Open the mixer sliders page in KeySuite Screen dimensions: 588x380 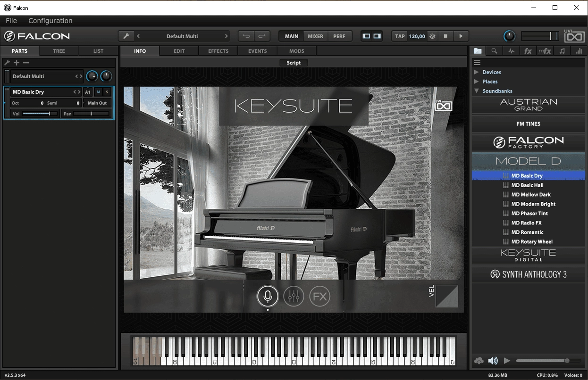(294, 297)
